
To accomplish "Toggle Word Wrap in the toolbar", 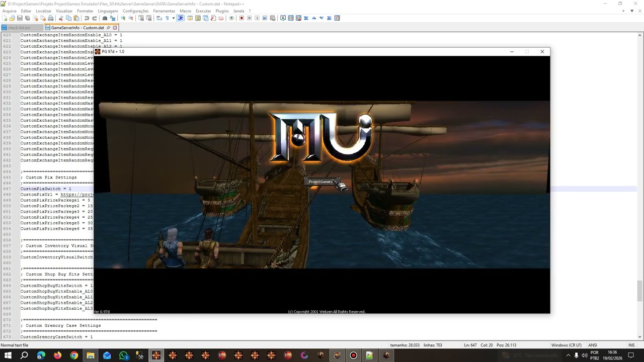I will (159, 18).
